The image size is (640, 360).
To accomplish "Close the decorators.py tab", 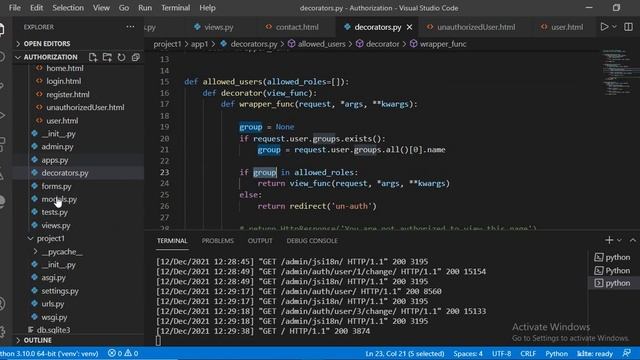I will pos(409,27).
